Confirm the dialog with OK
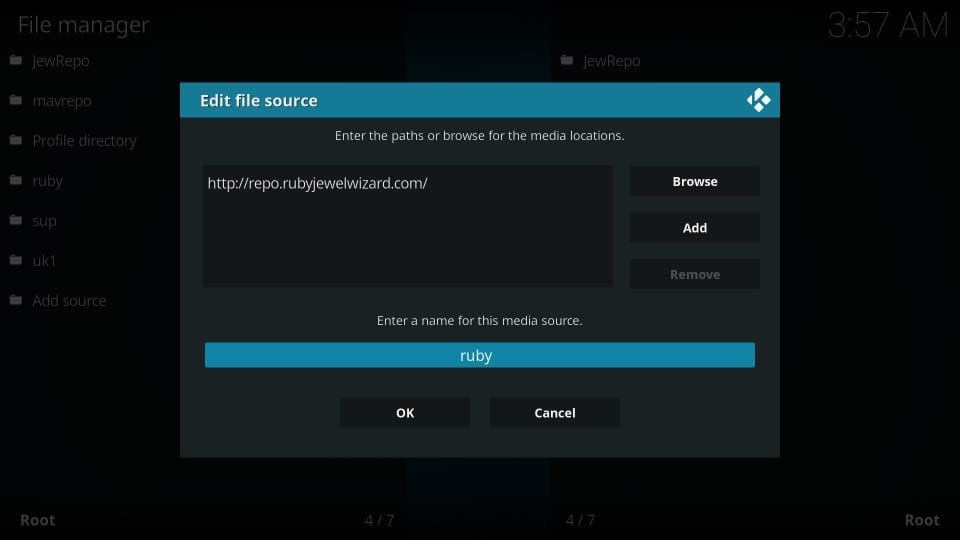The height and width of the screenshot is (540, 960). [x=405, y=413]
